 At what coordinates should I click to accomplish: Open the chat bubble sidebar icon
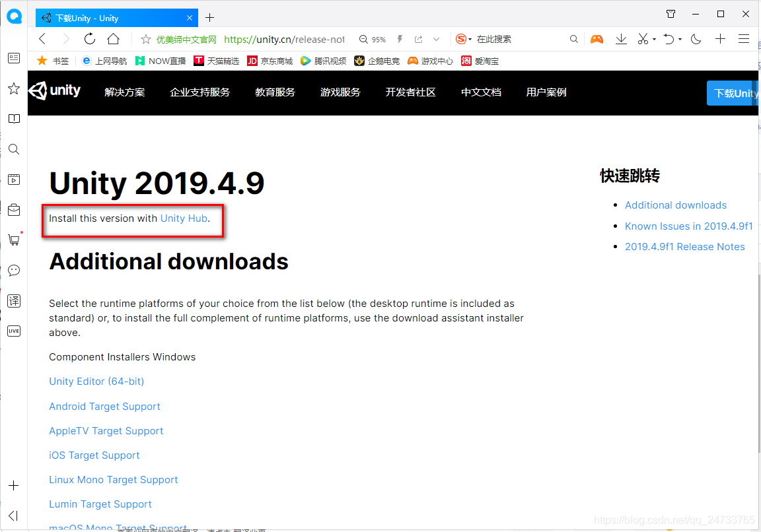pos(14,271)
